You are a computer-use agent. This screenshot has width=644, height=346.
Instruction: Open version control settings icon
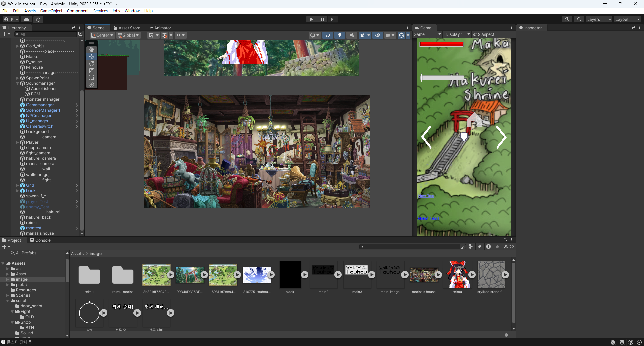tap(38, 19)
